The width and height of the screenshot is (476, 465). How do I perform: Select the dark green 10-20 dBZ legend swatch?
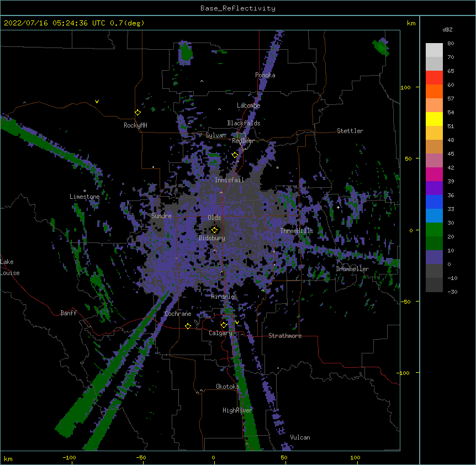pos(434,244)
